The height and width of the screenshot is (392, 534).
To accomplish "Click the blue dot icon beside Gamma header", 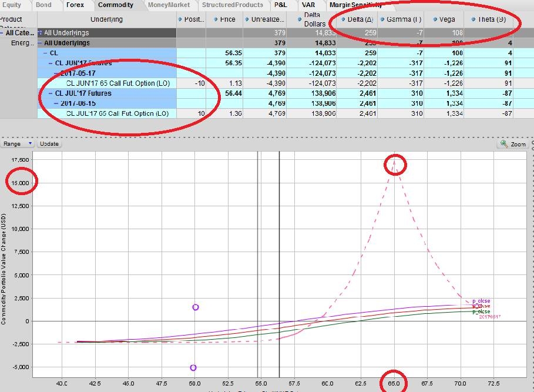I will click(x=382, y=19).
